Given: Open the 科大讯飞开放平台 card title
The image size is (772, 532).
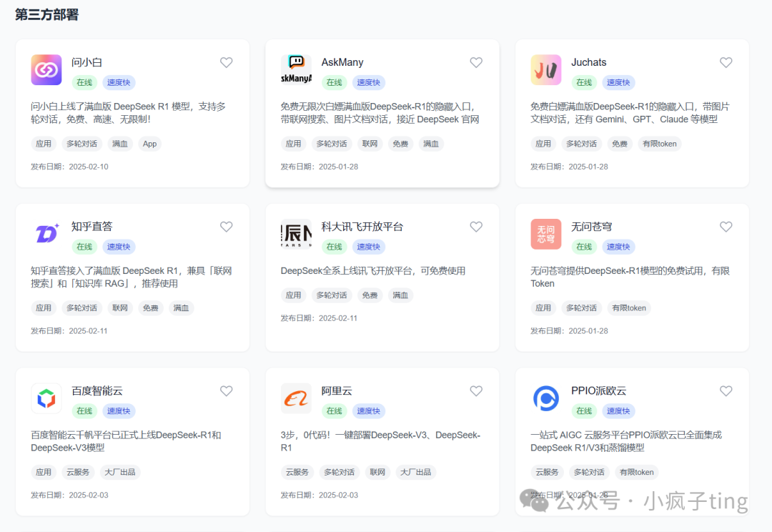Looking at the screenshot, I should (x=362, y=227).
